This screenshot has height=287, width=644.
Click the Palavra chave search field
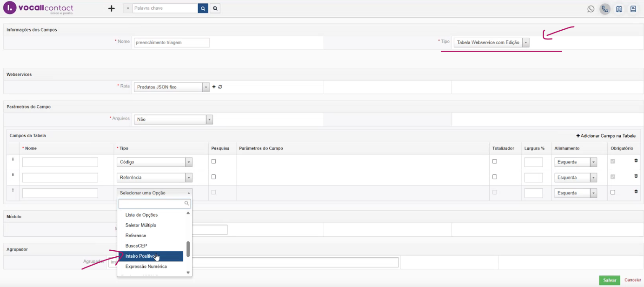point(165,8)
